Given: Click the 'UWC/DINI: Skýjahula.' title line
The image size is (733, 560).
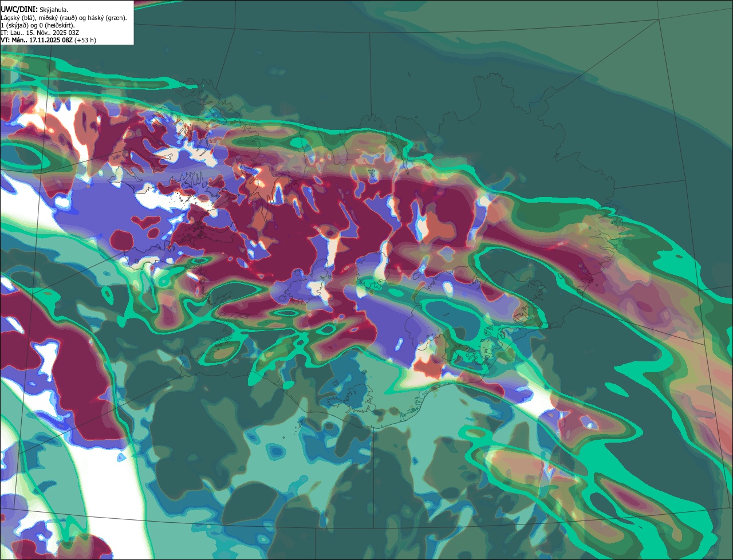Looking at the screenshot, I should [35, 9].
